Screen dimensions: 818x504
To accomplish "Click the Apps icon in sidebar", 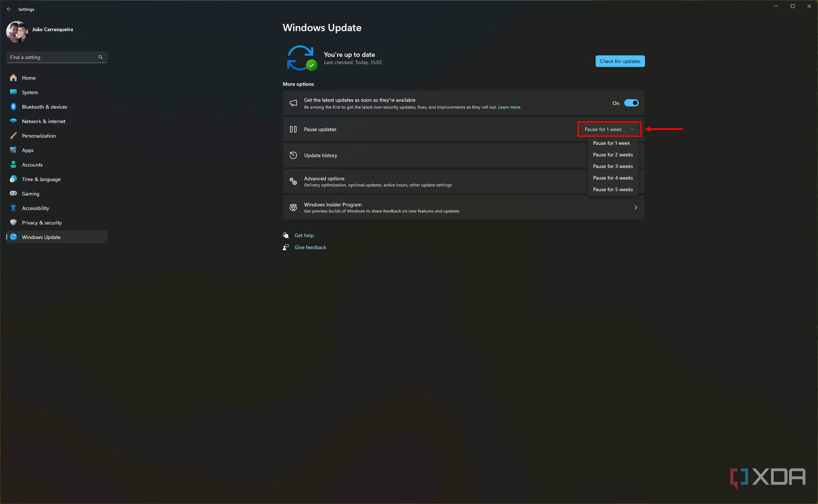I will (x=13, y=150).
